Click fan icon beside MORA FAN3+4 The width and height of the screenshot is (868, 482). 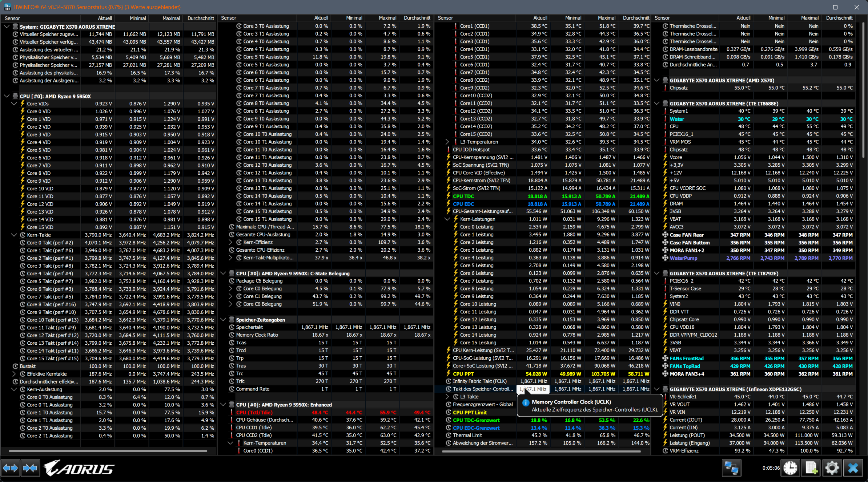(x=665, y=374)
